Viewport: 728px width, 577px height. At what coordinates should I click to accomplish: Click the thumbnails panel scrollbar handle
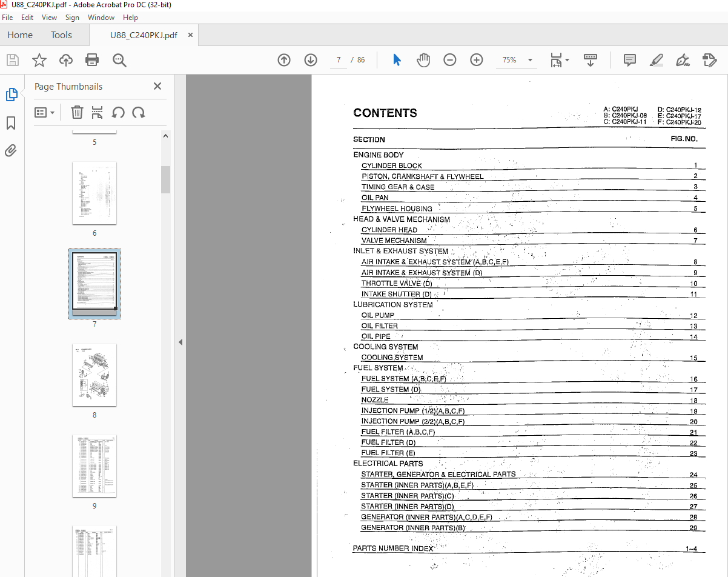tap(165, 179)
